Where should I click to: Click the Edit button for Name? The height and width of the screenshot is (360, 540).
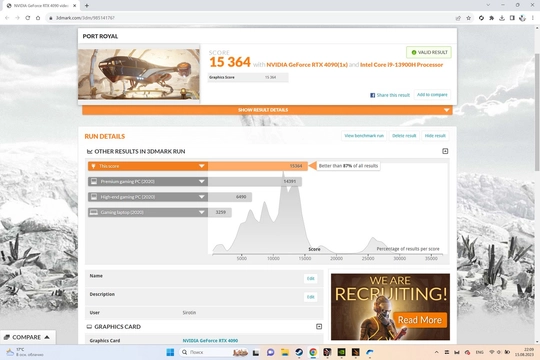click(310, 278)
